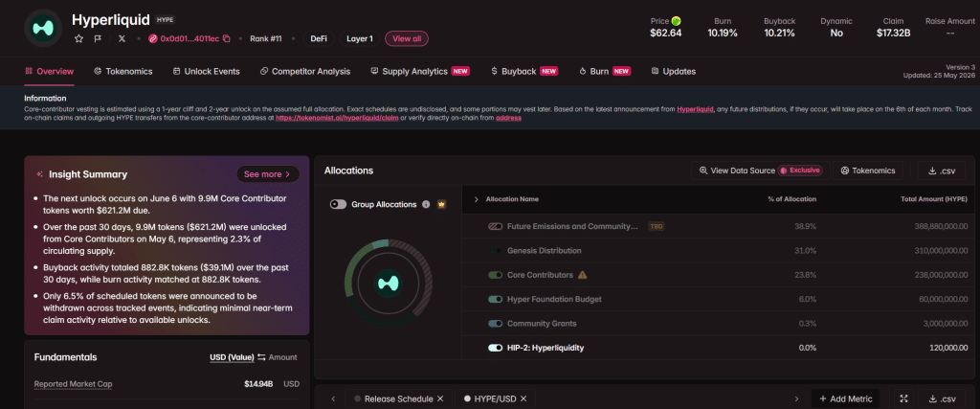
Task: Go to next metrics with right chevron
Action: 796,399
